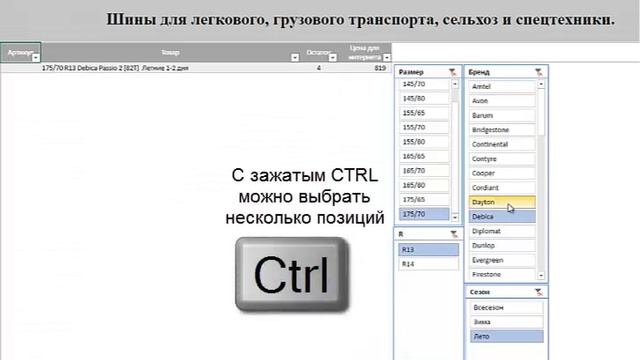This screenshot has width=640, height=360.
Task: Clear the R slicer filter
Action: 454,234
